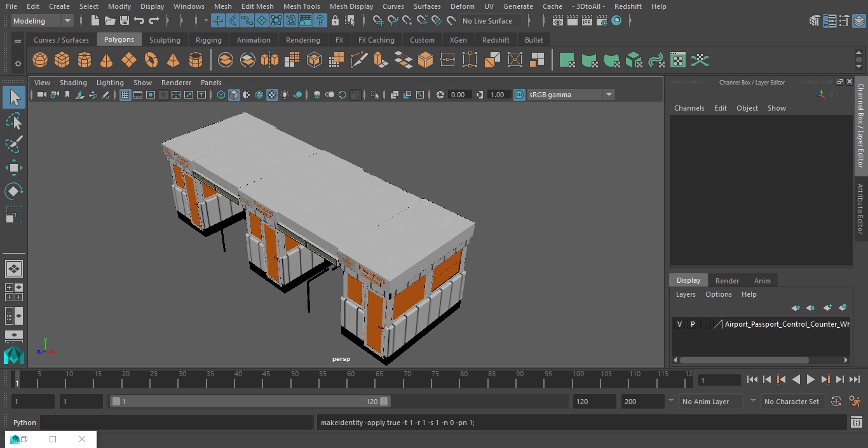
Task: Activate the Scale tool in toolbox
Action: click(x=14, y=215)
